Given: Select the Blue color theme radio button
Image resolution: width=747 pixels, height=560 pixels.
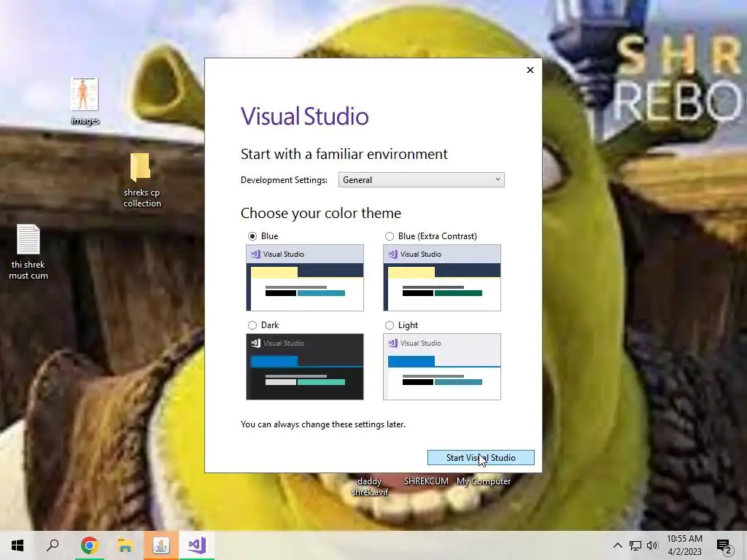Looking at the screenshot, I should [x=252, y=236].
